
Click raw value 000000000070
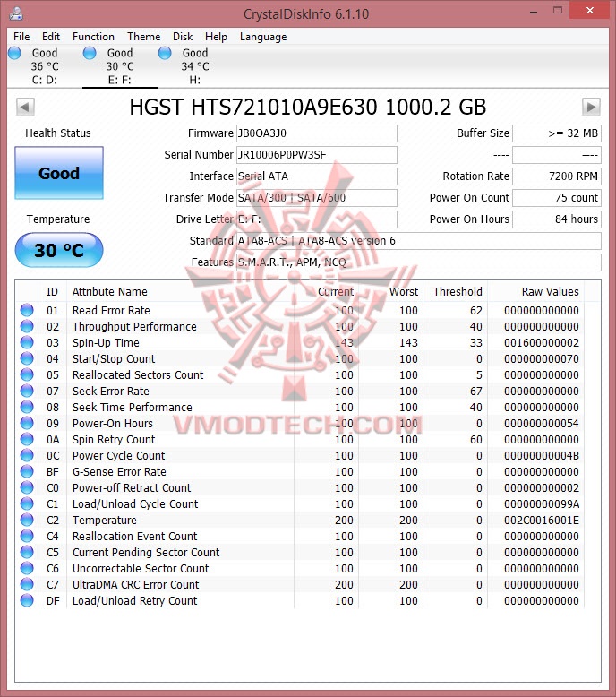542,358
